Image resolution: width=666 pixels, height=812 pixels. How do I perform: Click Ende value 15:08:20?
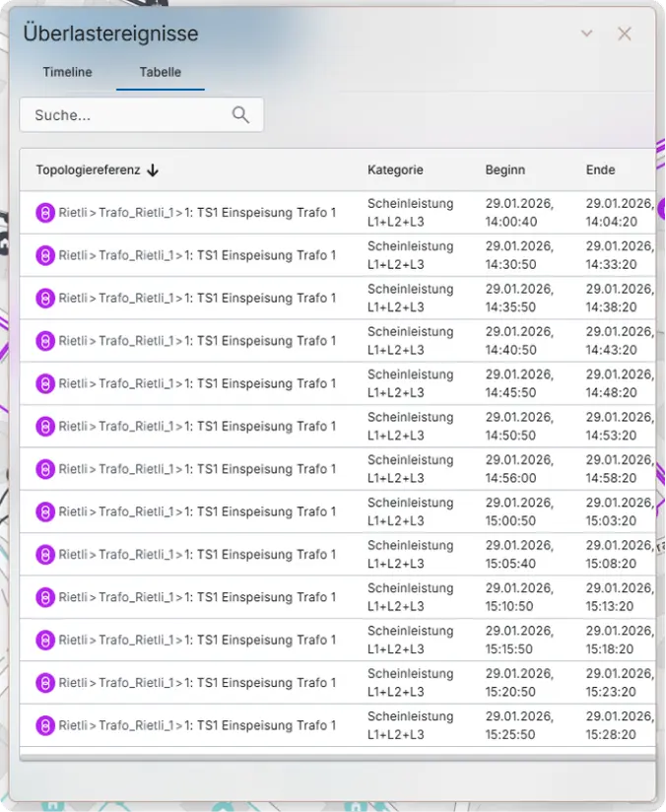click(x=620, y=555)
